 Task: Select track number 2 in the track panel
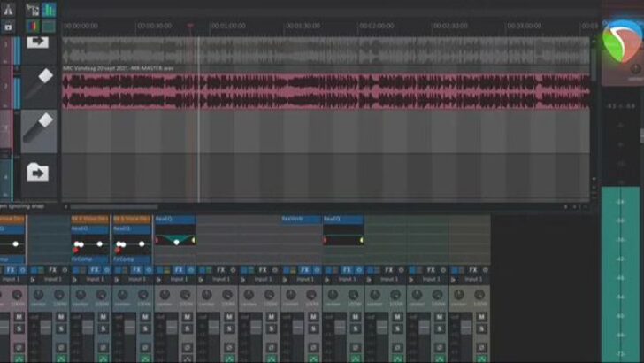pyautogui.click(x=5, y=86)
